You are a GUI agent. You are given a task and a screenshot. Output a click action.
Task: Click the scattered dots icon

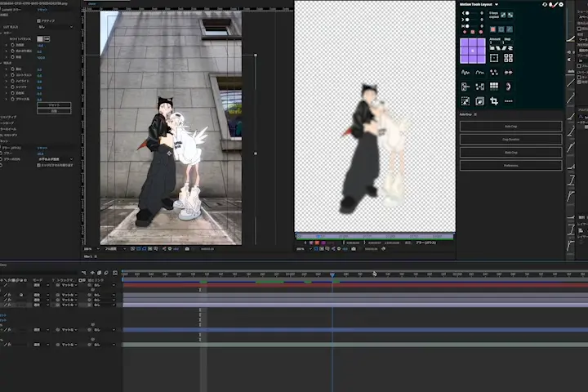click(494, 73)
